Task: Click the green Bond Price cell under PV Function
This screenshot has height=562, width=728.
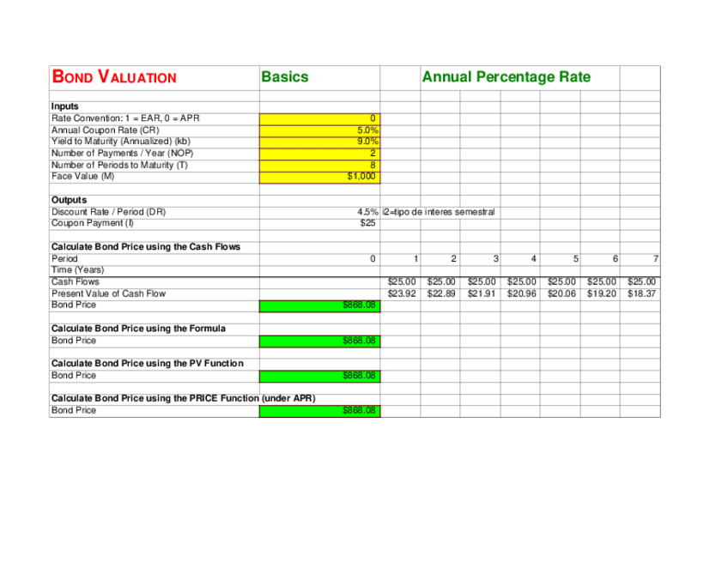Action: click(x=319, y=377)
